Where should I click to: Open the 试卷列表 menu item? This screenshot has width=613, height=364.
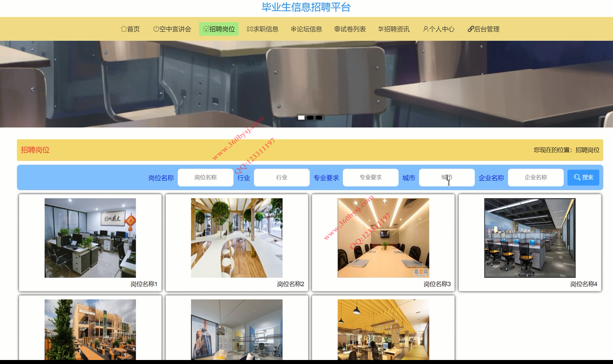tap(350, 29)
